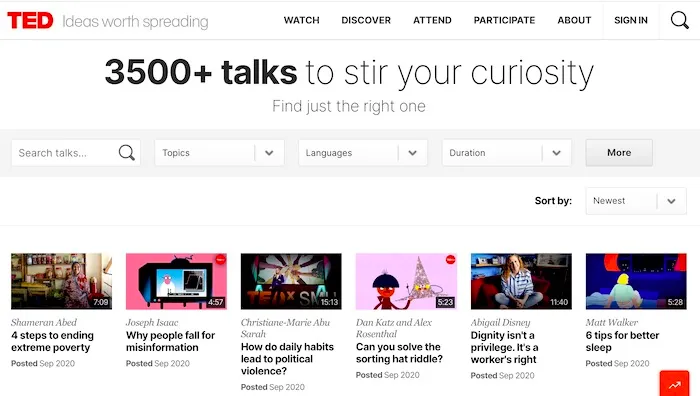Open site search magnifier in header
700x396 pixels.
click(679, 20)
